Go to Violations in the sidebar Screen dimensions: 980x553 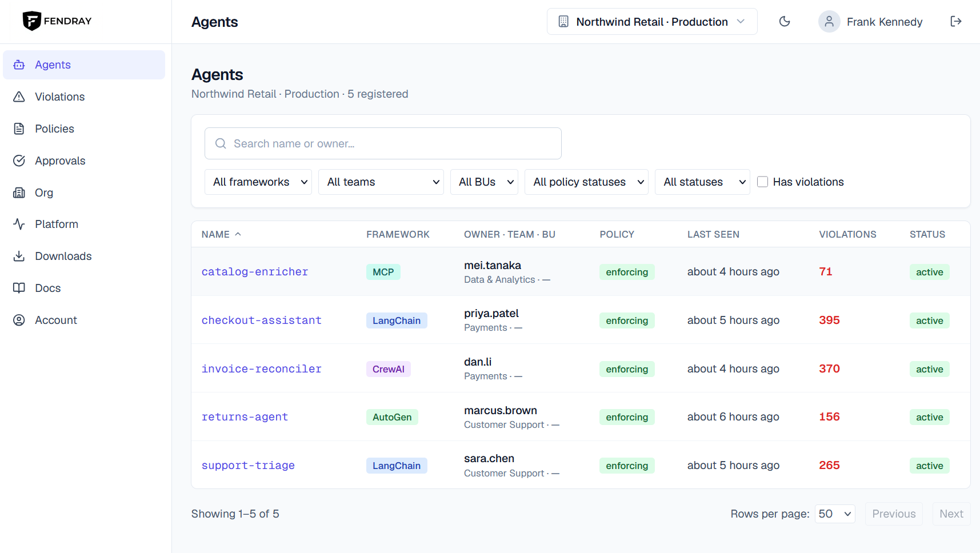pos(84,97)
